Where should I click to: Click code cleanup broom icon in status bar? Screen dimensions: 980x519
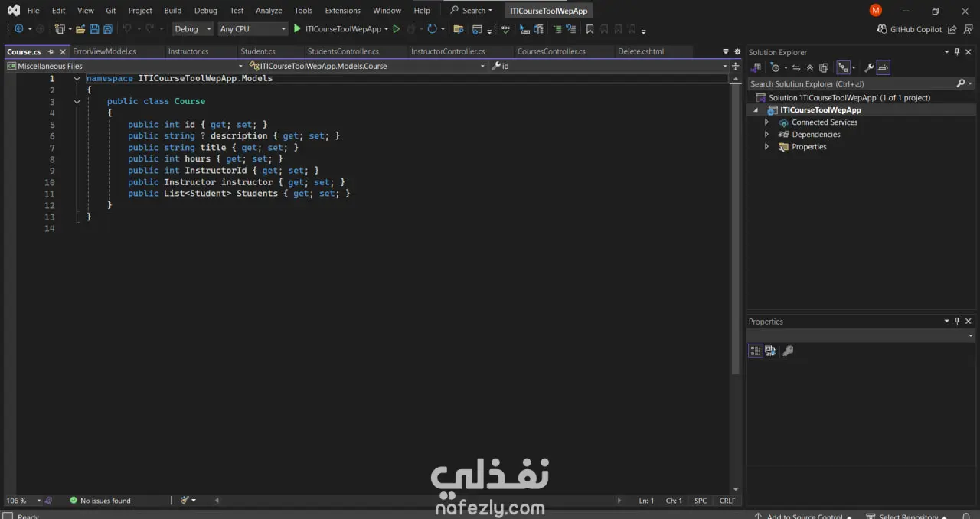click(x=185, y=501)
